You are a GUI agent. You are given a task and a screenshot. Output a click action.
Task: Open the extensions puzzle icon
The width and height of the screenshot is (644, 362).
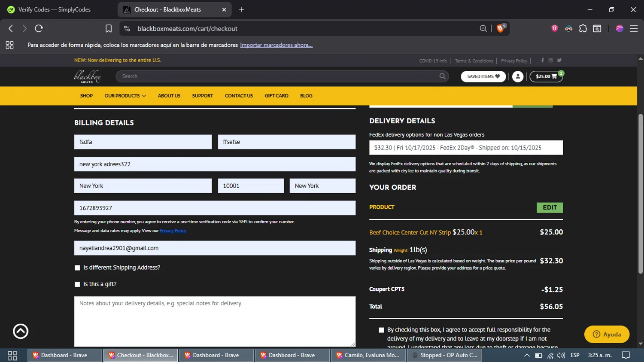point(583,28)
